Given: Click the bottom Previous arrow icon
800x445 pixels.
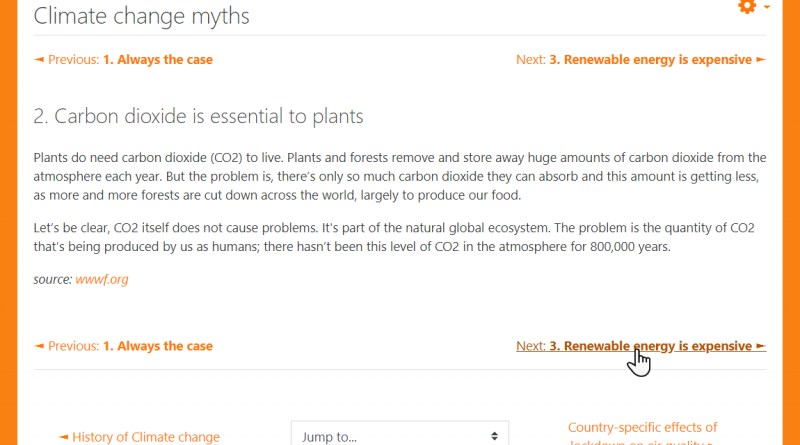Looking at the screenshot, I should pos(39,346).
